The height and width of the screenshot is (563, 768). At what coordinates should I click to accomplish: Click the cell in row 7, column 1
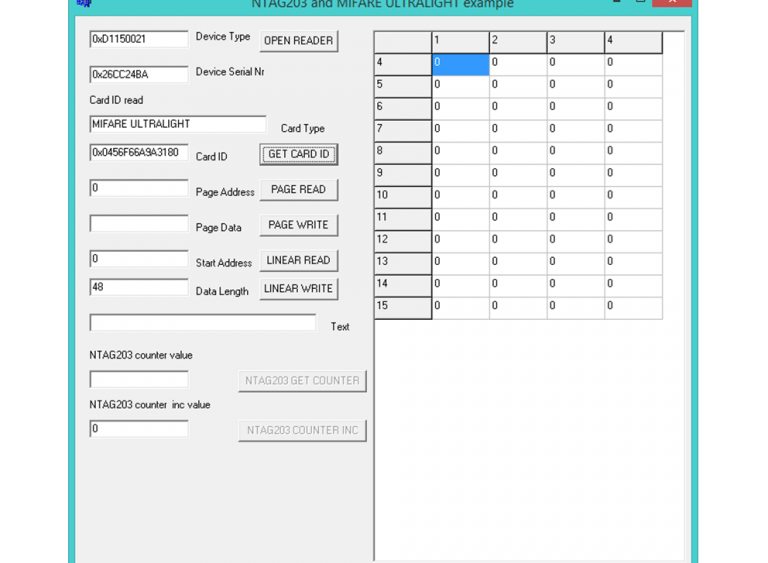click(x=460, y=131)
